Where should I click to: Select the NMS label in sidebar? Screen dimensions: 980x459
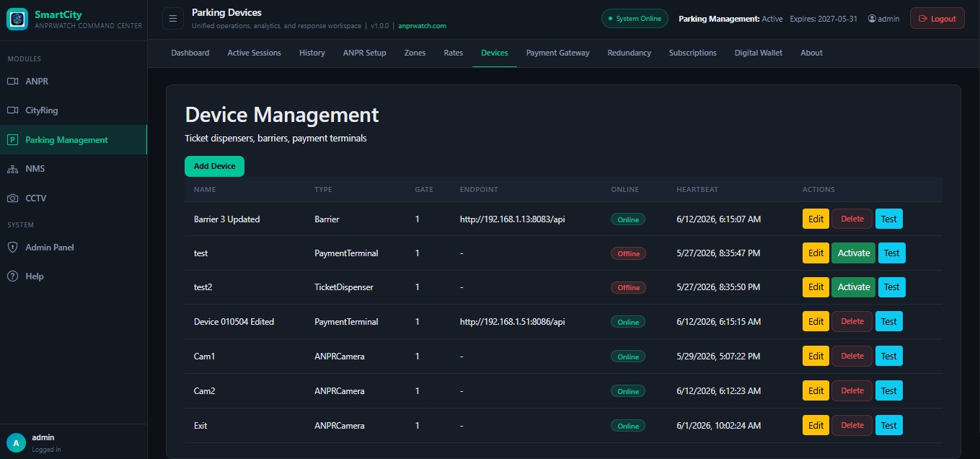(x=35, y=169)
